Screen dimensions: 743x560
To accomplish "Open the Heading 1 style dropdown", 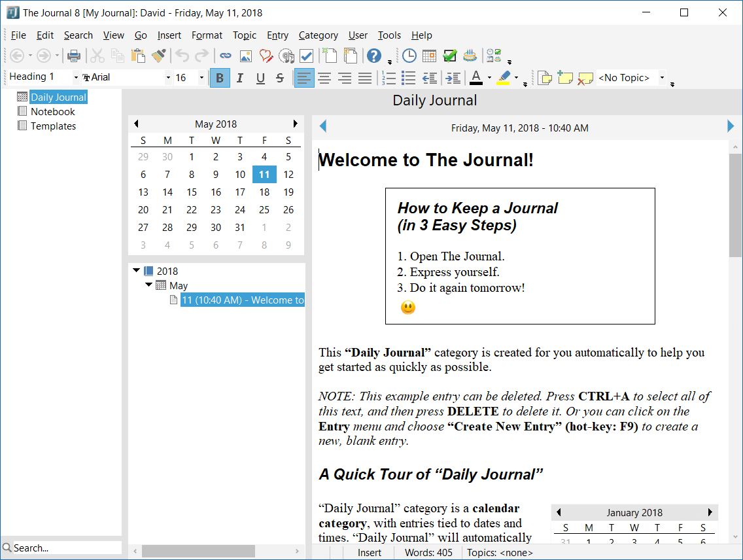I will 76,77.
